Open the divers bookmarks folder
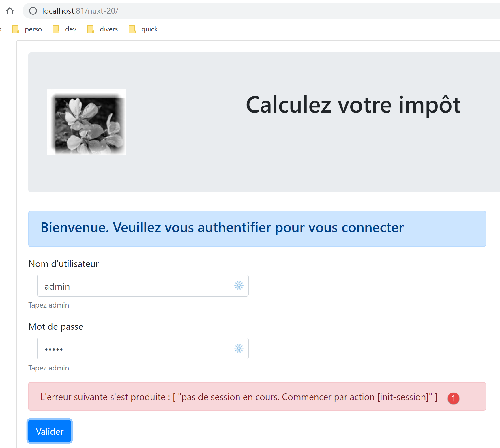 (x=103, y=29)
